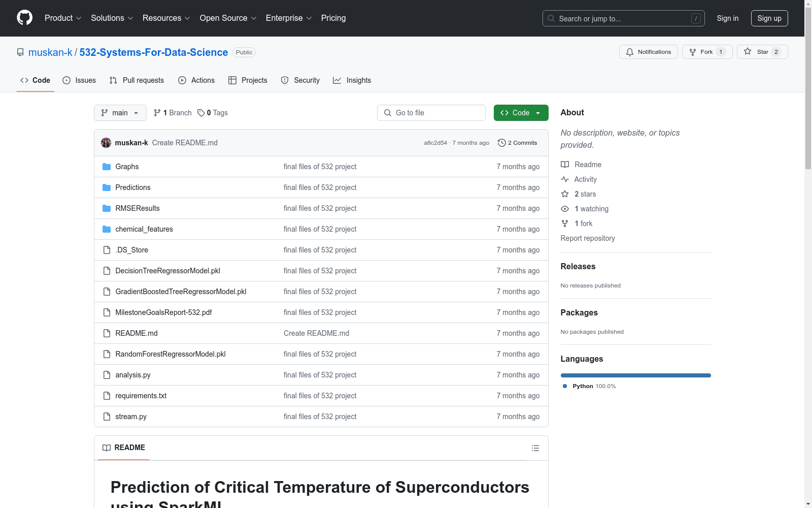Click the star icon beside 2 stars
The width and height of the screenshot is (812, 508).
click(565, 194)
